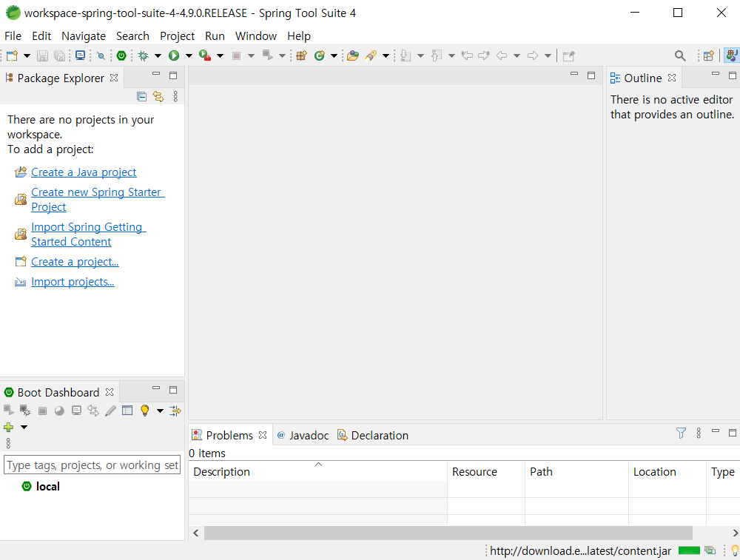Close the Boot Dashboard view
This screenshot has width=740, height=560.
pyautogui.click(x=110, y=392)
